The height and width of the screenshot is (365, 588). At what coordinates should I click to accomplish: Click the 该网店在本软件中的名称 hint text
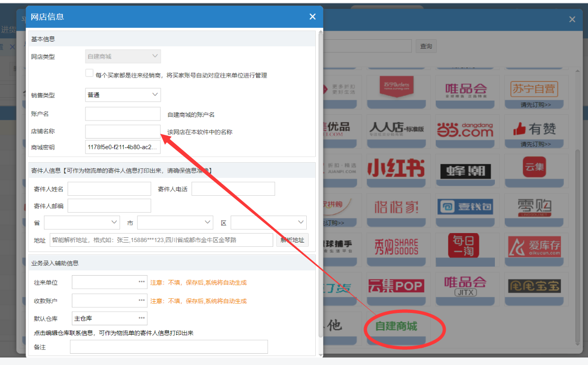point(200,132)
